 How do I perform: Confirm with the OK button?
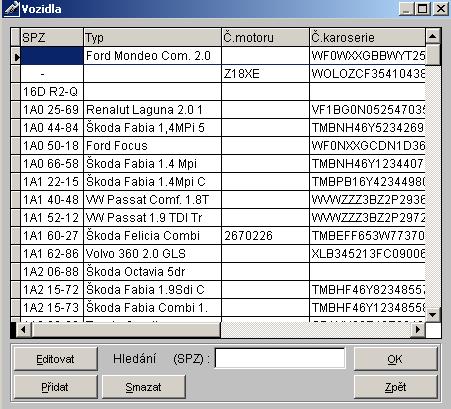[395, 359]
